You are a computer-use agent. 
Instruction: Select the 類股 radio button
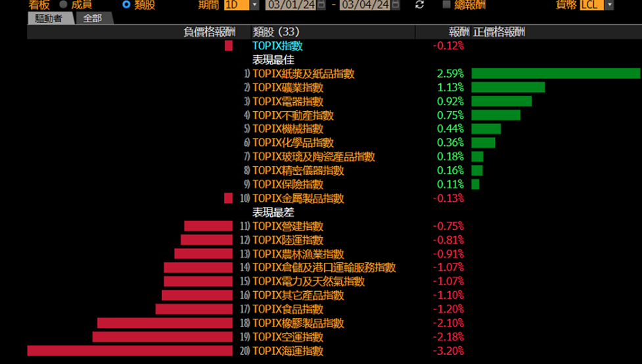point(126,5)
